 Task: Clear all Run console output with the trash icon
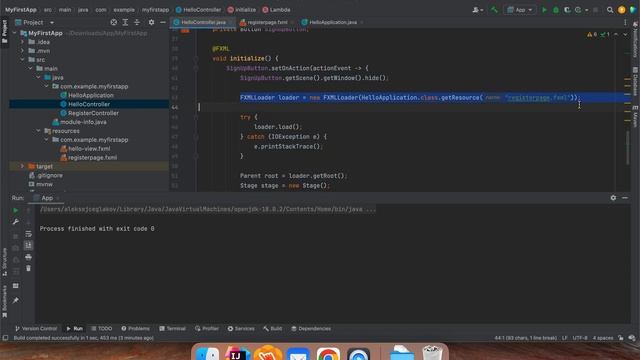[x=28, y=268]
